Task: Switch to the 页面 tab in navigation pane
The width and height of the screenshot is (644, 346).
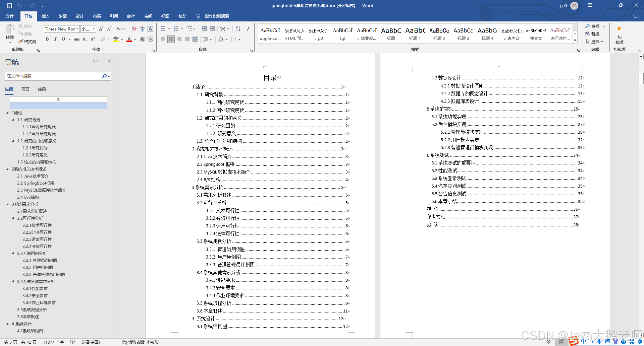Action: pyautogui.click(x=25, y=89)
